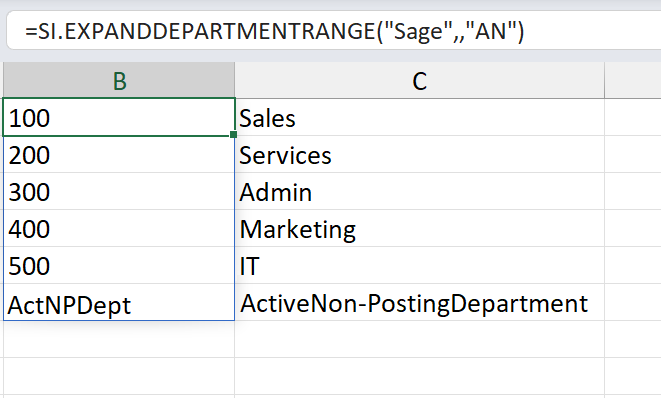Click the formula bar containing SI.EXPANDDEPARTMENTRANGE
The width and height of the screenshot is (661, 398).
coord(334,31)
